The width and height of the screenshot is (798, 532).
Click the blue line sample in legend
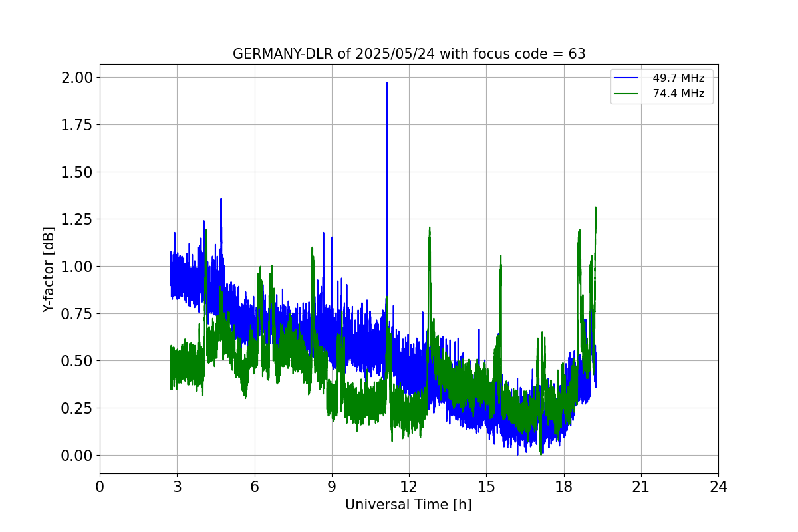tap(626, 78)
